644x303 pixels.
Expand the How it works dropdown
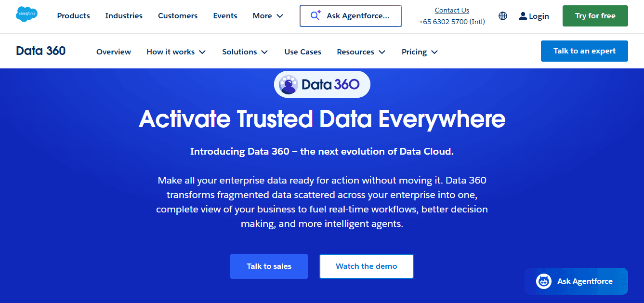pos(176,52)
